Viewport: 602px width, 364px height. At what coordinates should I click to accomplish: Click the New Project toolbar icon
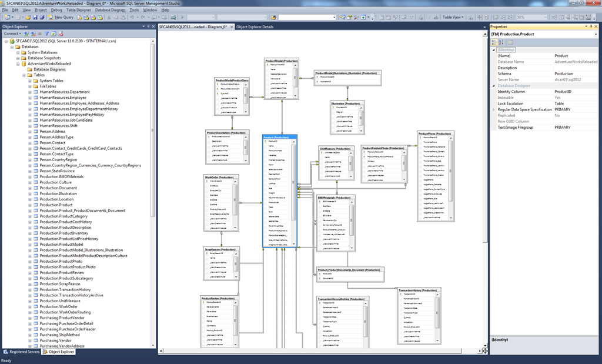point(7,17)
